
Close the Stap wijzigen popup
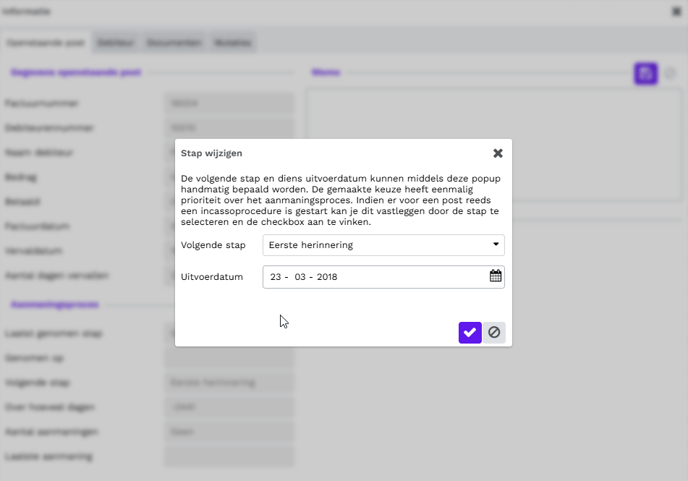[498, 153]
